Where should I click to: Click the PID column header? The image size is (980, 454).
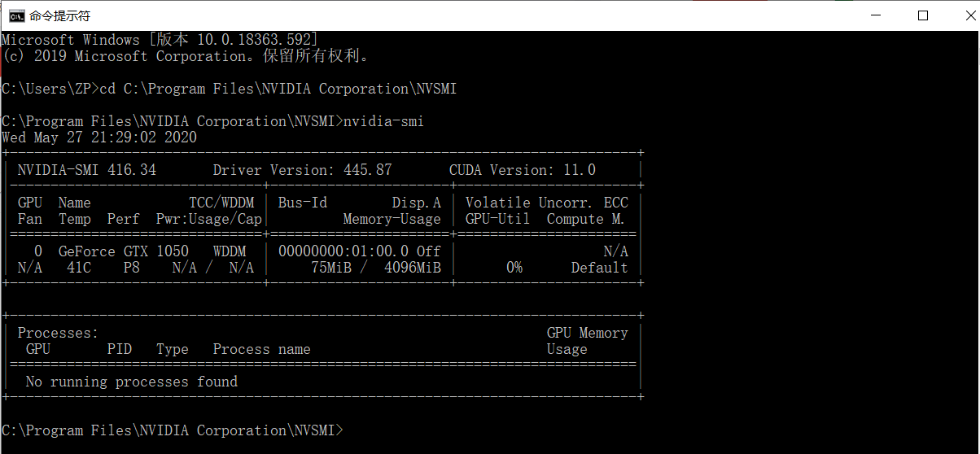(120, 349)
